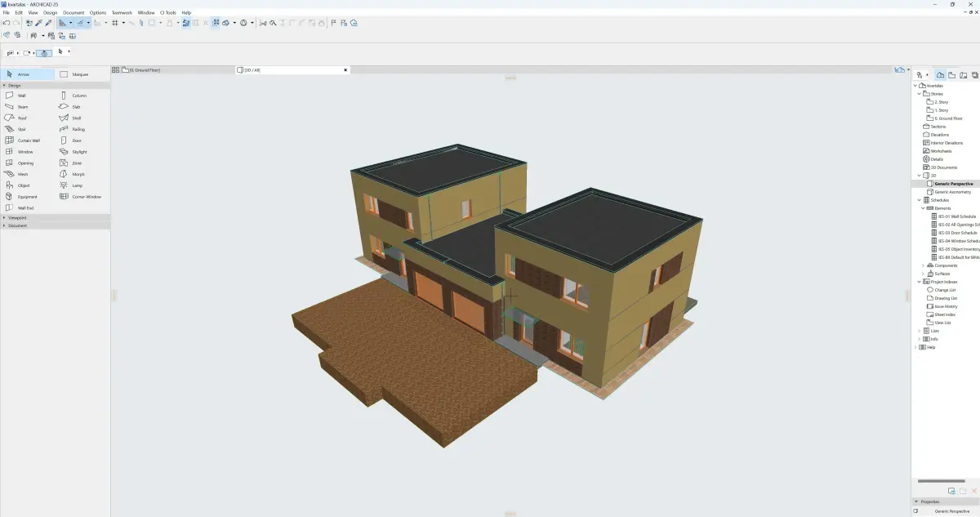This screenshot has height=517, width=980.
Task: Expand the Properties panel header
Action: pyautogui.click(x=945, y=501)
